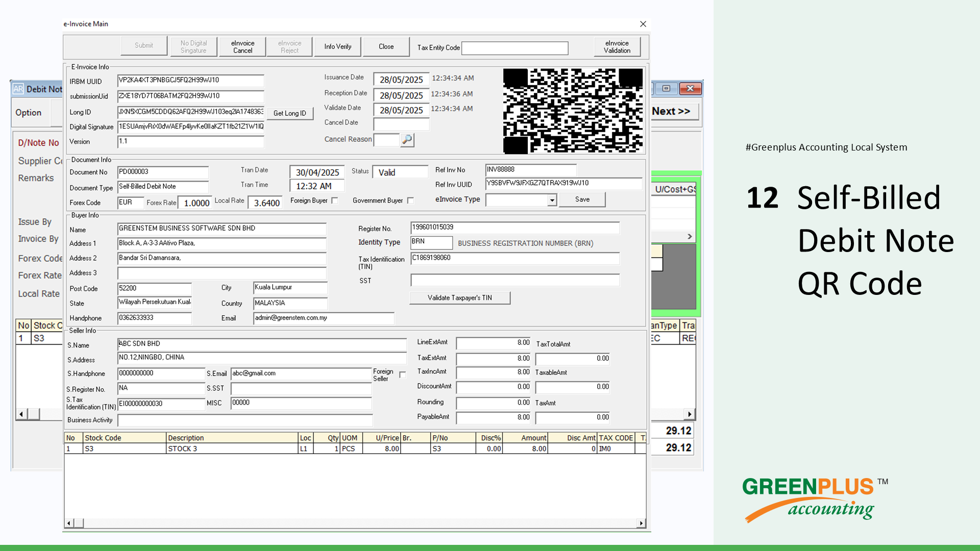Click the AR icon in Debit Note window
This screenshot has height=551, width=980.
pos(18,89)
